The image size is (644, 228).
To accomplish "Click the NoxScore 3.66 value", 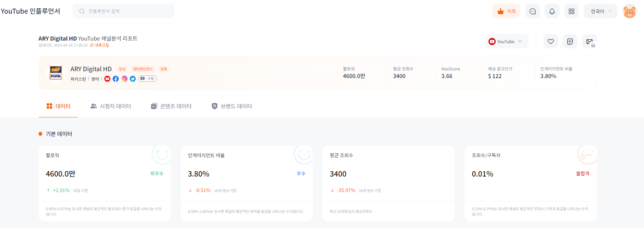I will pyautogui.click(x=447, y=76).
